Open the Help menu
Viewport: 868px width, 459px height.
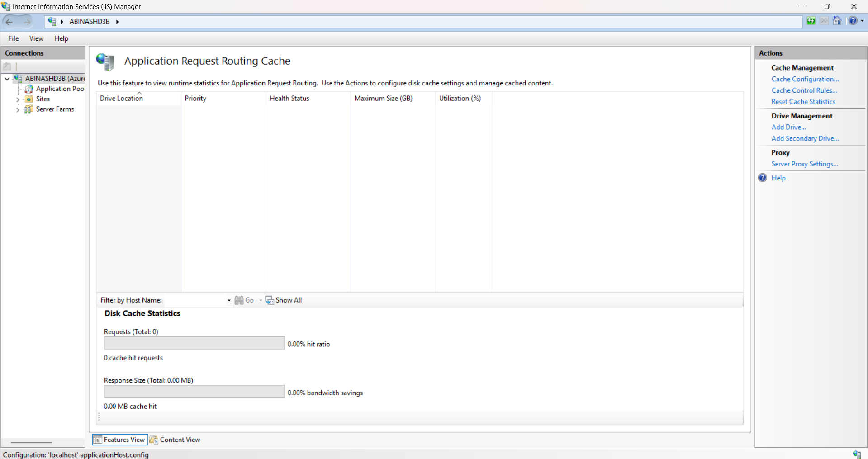pos(61,38)
